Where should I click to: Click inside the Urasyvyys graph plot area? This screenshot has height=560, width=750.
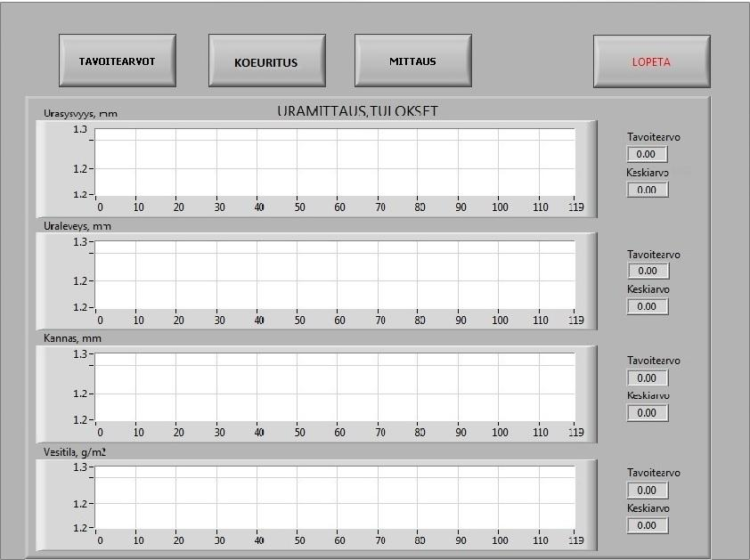[x=335, y=162]
